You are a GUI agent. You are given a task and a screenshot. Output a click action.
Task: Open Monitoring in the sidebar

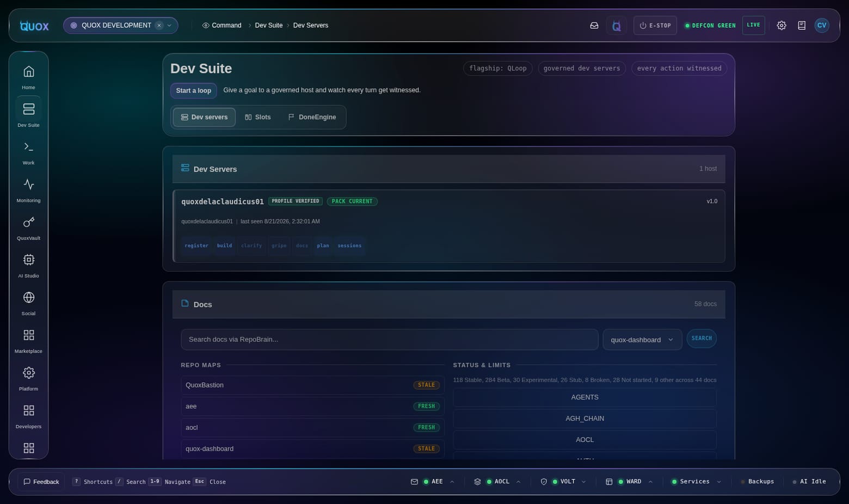28,189
